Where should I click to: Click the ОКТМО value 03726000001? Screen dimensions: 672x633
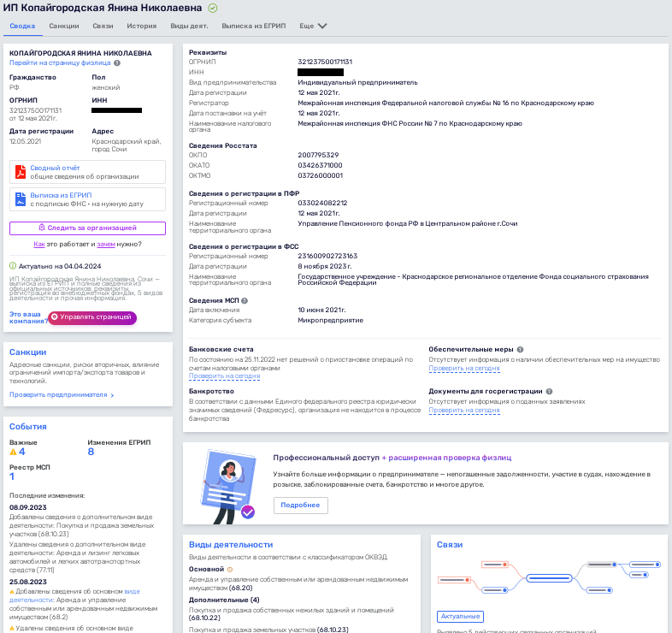[x=320, y=176]
